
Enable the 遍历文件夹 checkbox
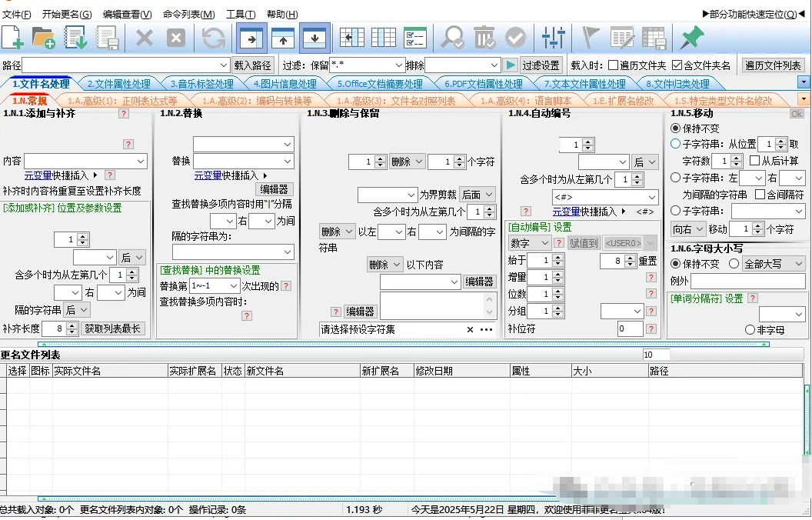613,65
